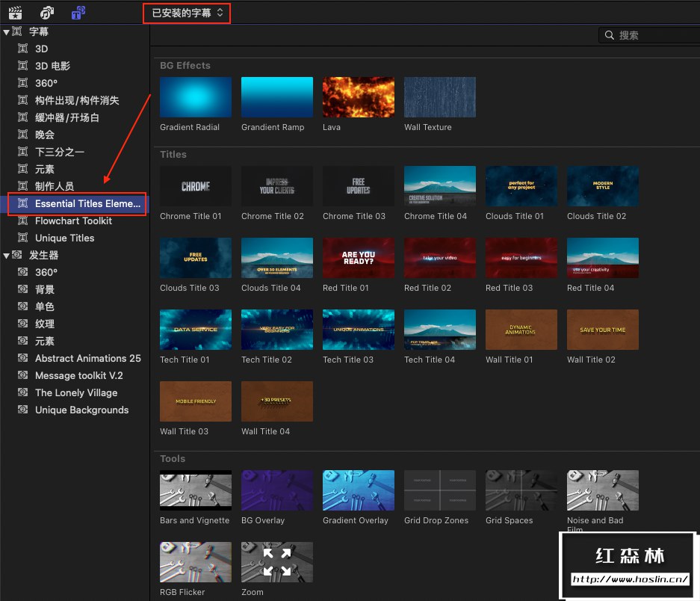Click the icon next to Flowchart Toolkit

pos(22,221)
